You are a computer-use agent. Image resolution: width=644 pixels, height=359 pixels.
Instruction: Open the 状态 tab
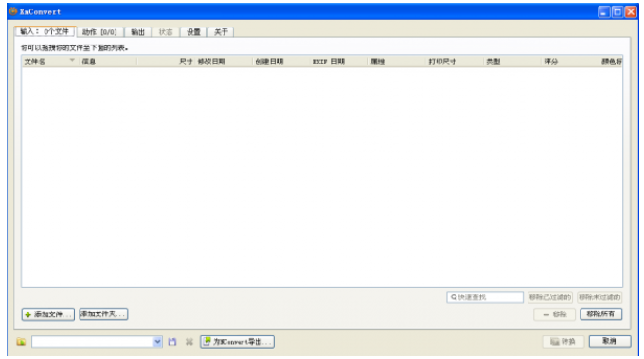click(x=166, y=32)
